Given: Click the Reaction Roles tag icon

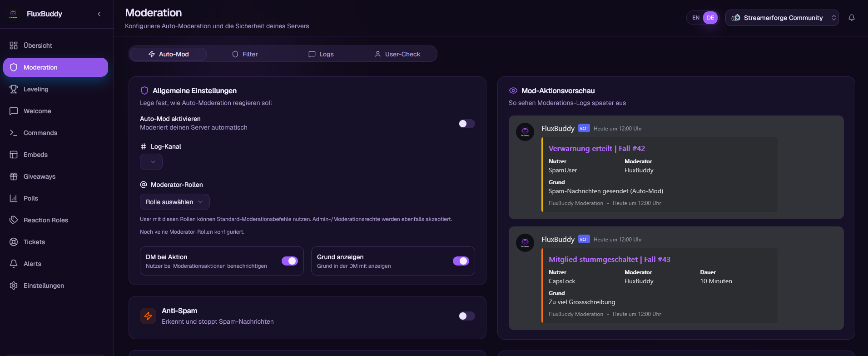Looking at the screenshot, I should 14,220.
